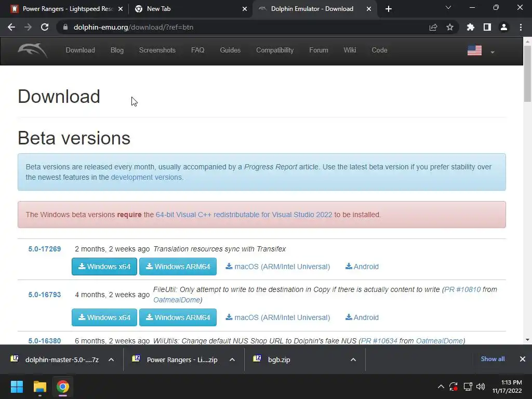Image resolution: width=532 pixels, height=399 pixels.
Task: Toggle the Chrome side panel
Action: tap(487, 27)
